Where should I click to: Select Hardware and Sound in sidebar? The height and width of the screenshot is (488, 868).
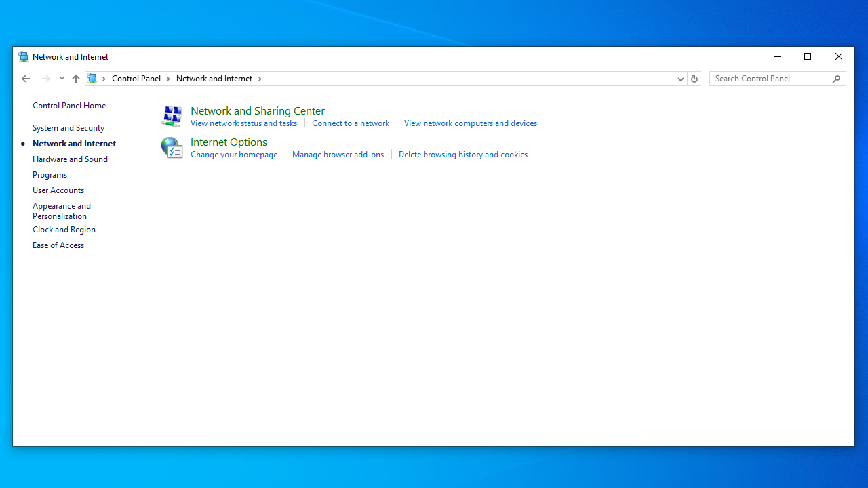coord(70,159)
